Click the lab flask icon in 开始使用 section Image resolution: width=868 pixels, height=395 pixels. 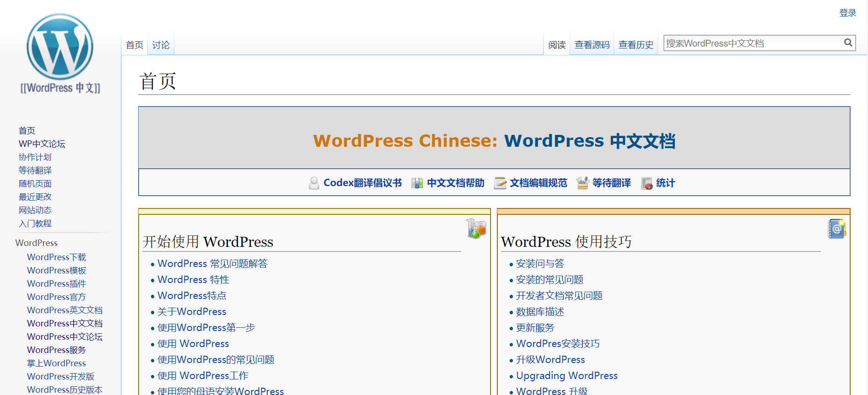[x=476, y=228]
